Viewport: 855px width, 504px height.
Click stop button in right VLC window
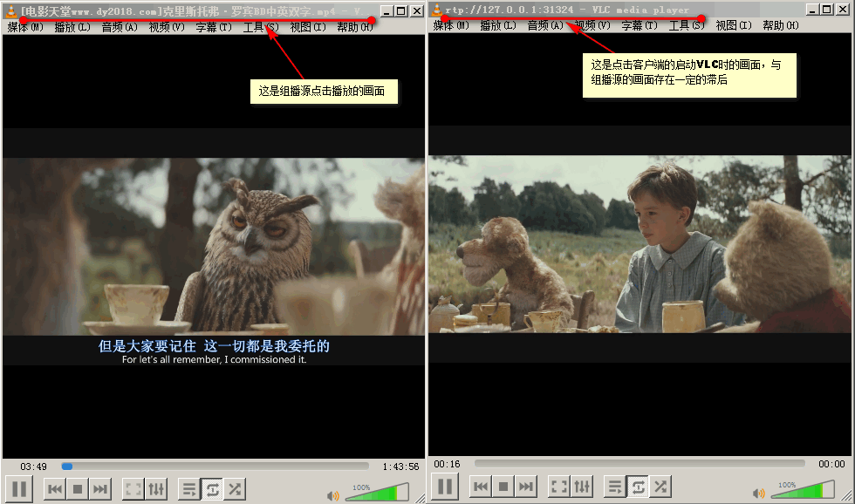503,486
